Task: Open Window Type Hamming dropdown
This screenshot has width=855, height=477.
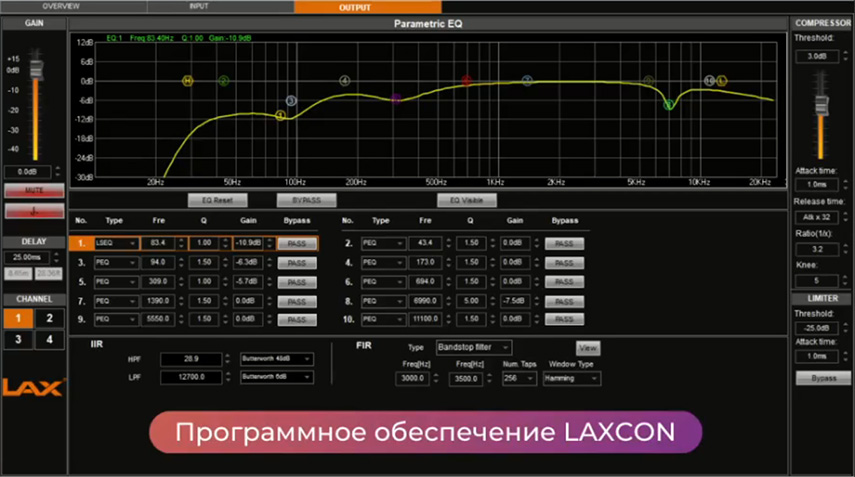Action: point(571,378)
